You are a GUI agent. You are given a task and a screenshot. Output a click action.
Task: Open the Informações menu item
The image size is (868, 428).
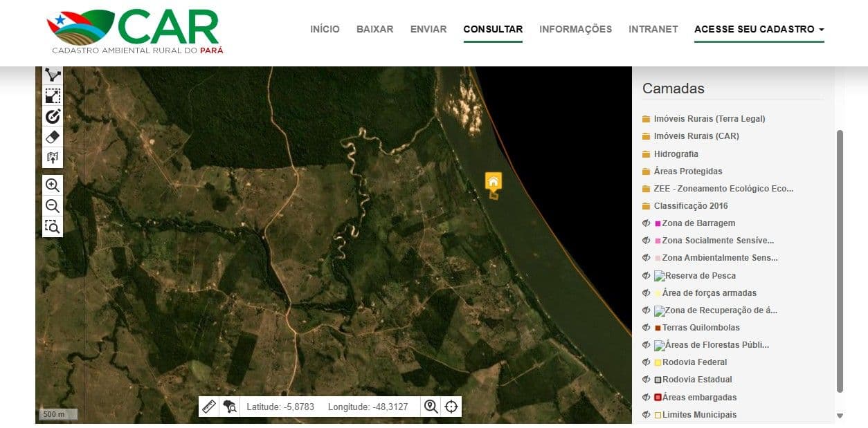(x=575, y=29)
